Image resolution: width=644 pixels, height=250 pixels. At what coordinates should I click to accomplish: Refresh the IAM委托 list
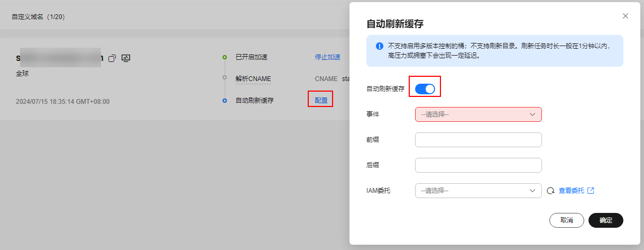click(x=550, y=191)
